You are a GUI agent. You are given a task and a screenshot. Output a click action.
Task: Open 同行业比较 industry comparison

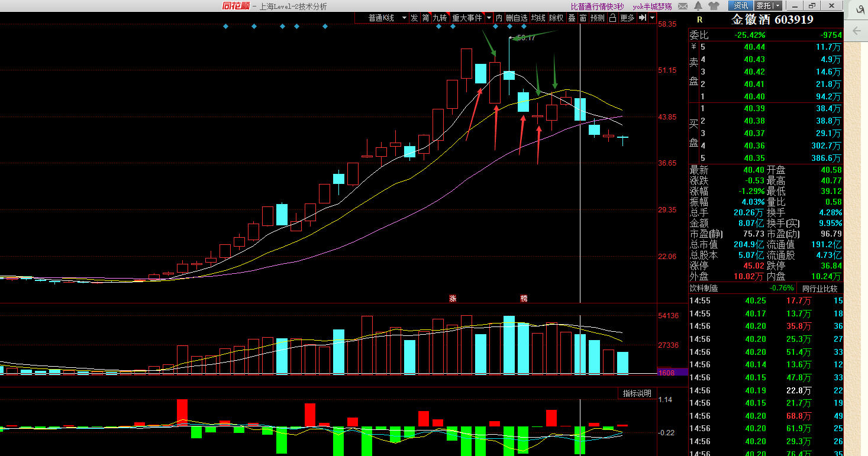[820, 289]
